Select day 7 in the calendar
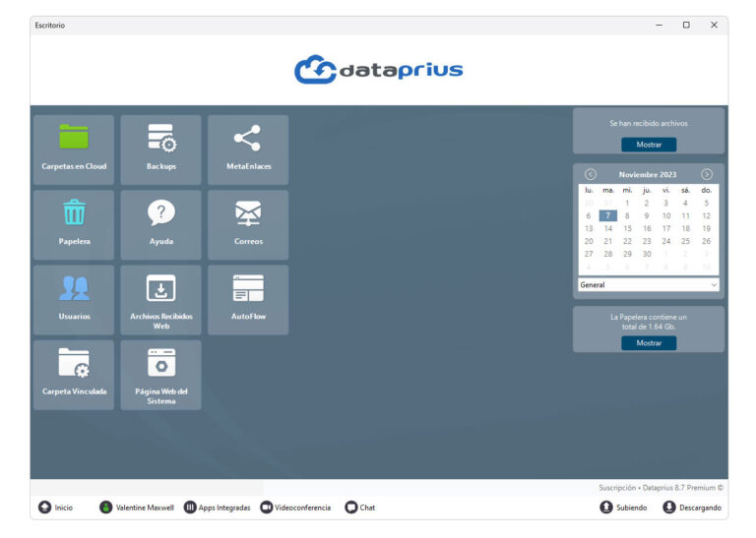 [608, 215]
